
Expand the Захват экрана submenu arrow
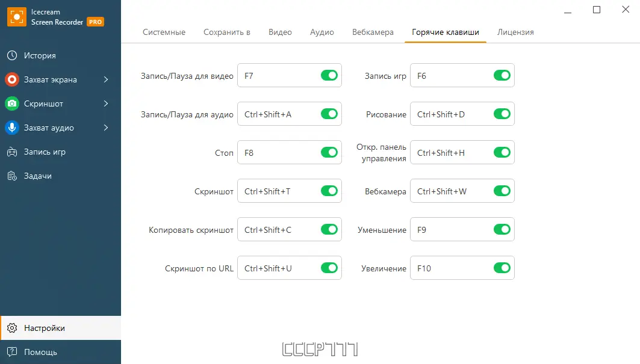pyautogui.click(x=106, y=79)
